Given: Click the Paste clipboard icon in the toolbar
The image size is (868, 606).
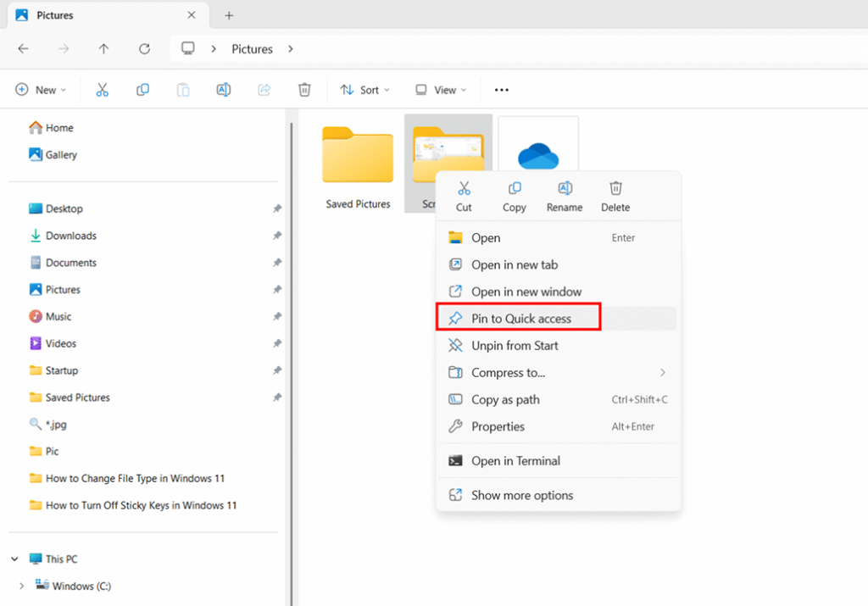Looking at the screenshot, I should tap(183, 90).
